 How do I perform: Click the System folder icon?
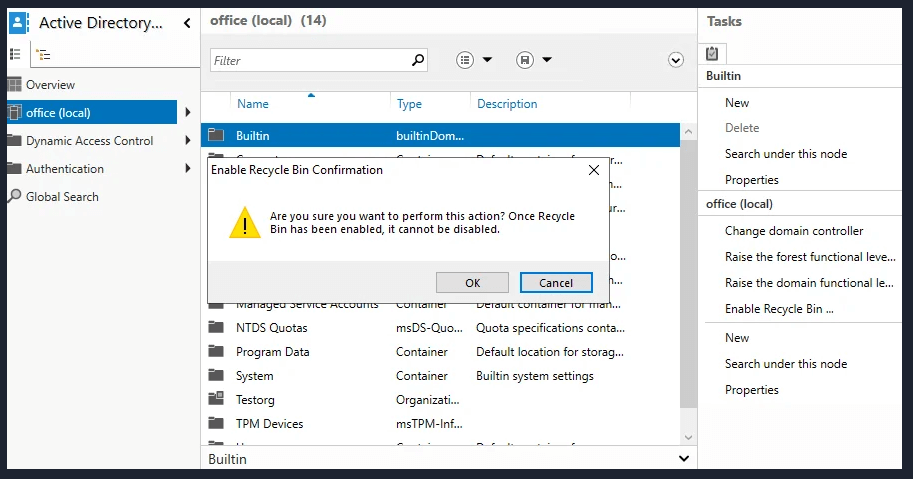(216, 375)
